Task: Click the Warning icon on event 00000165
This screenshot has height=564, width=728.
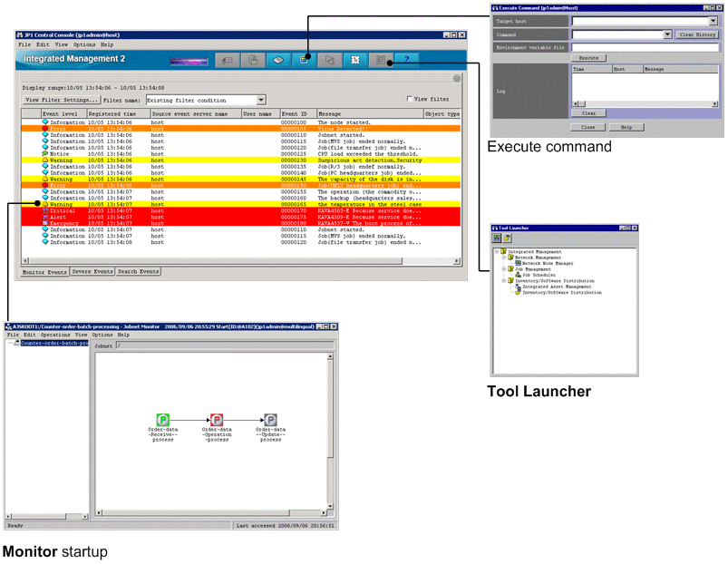Action: (x=45, y=205)
